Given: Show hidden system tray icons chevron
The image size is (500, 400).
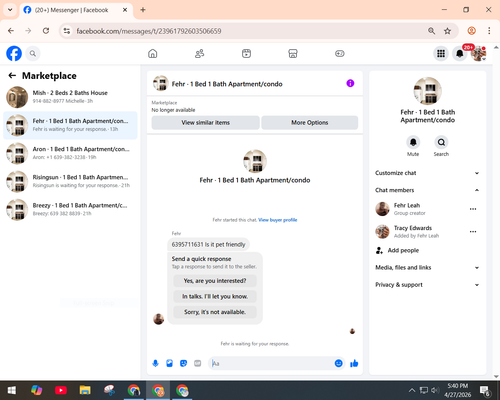Looking at the screenshot, I should [412, 390].
